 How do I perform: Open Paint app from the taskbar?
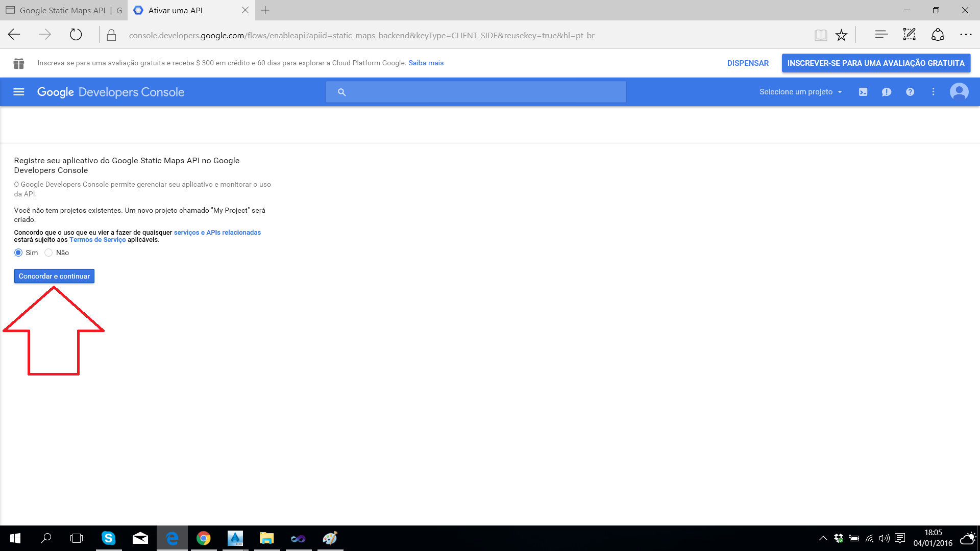point(330,538)
